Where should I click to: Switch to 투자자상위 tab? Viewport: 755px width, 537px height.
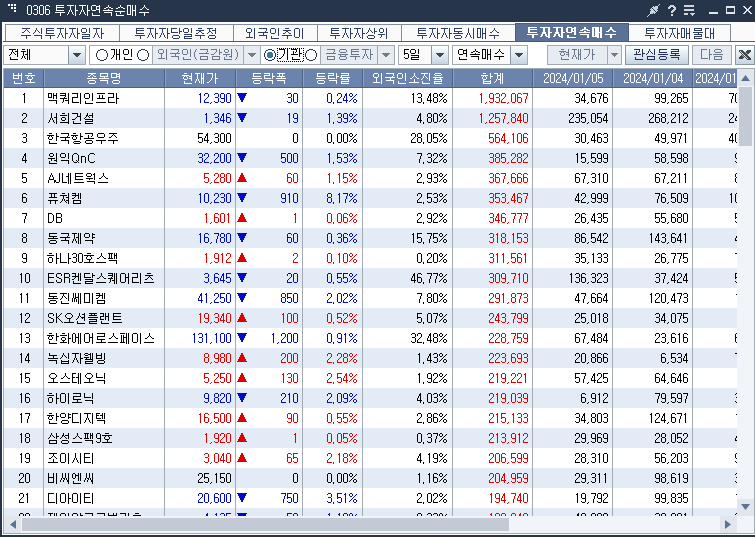(359, 33)
